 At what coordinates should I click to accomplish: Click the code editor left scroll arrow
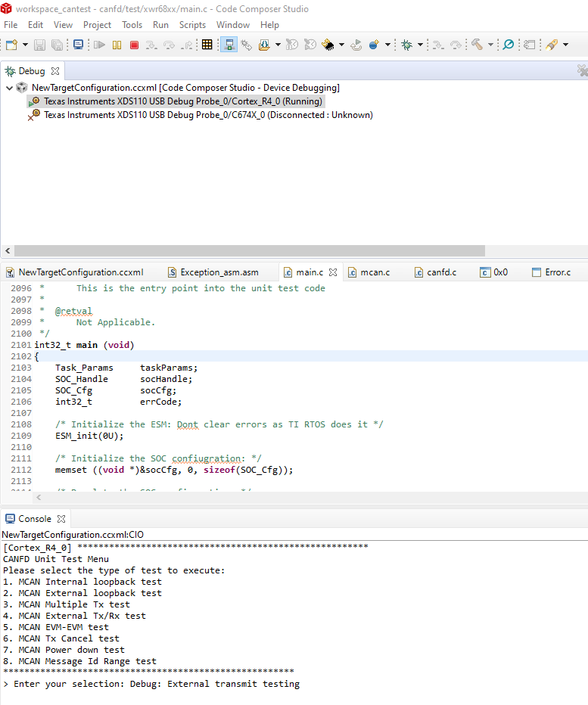click(39, 497)
